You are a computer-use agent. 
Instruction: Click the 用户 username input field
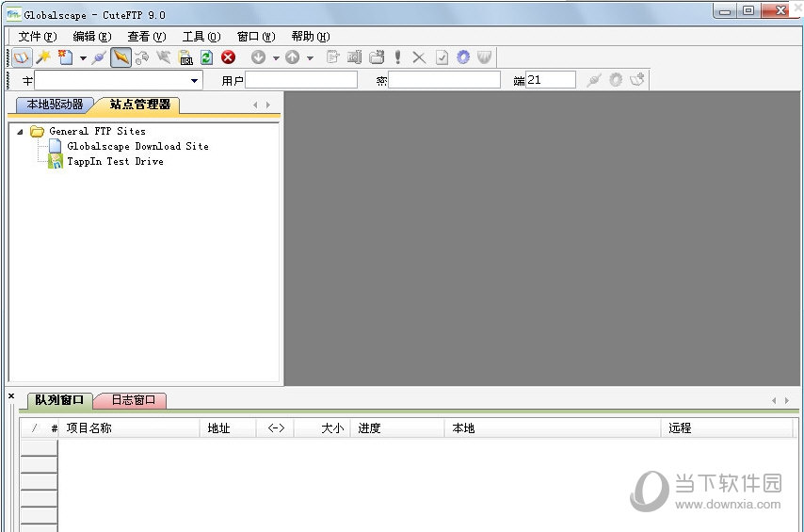[x=301, y=81]
